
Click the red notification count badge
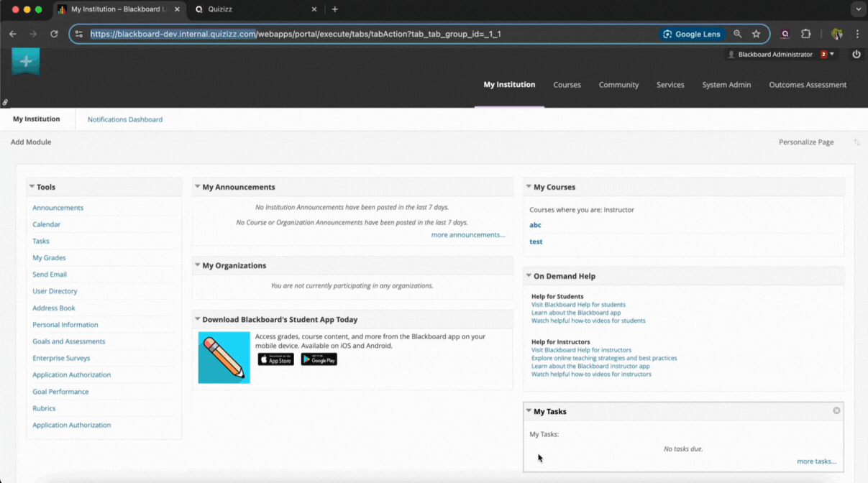[x=823, y=55]
